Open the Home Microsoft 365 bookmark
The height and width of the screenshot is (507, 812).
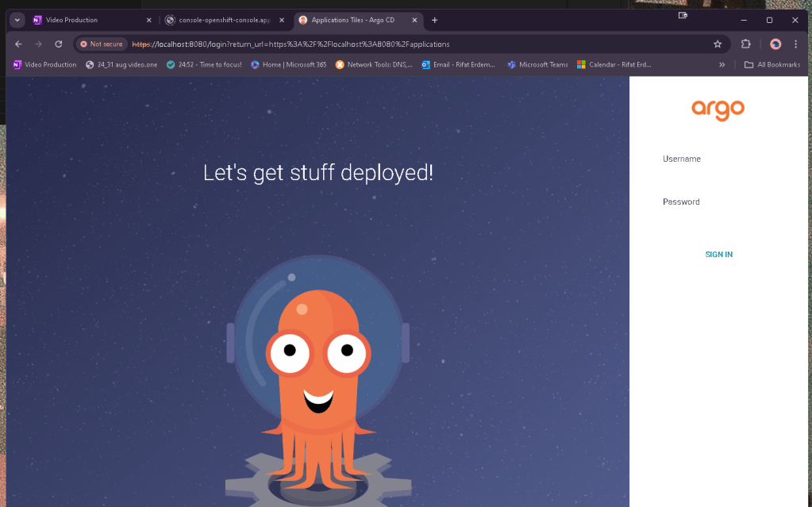click(x=288, y=65)
